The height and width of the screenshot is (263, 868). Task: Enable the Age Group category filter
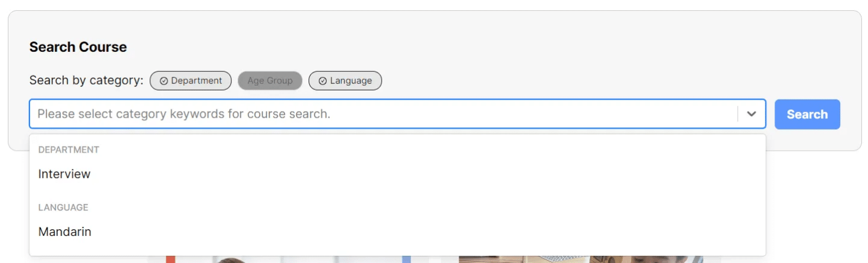270,81
